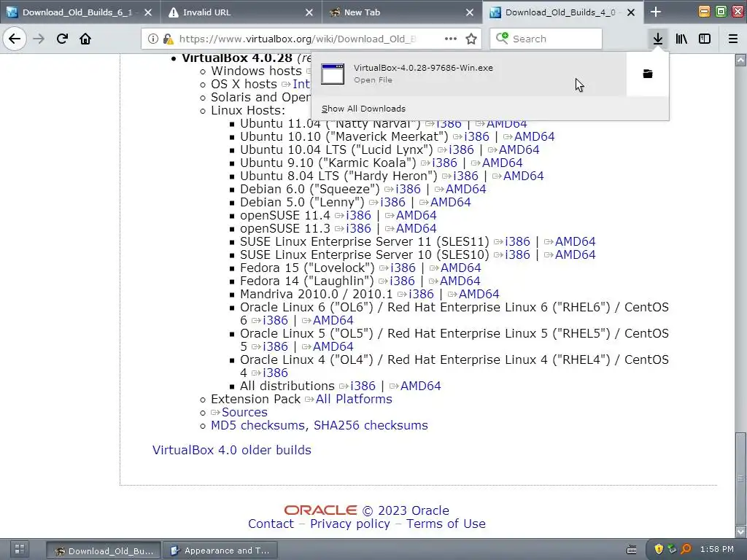This screenshot has height=560, width=747.
Task: Click AMD64 for Debian 5.0 Lenny
Action: click(450, 203)
